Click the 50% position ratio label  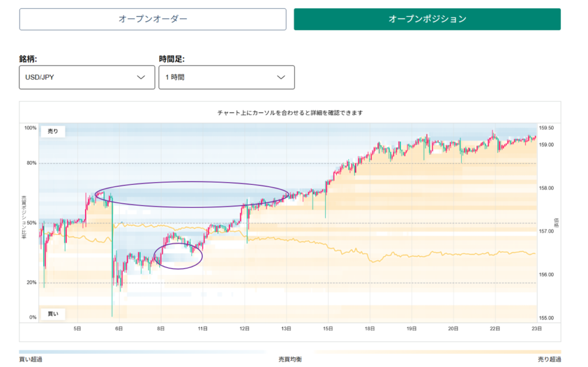(32, 223)
